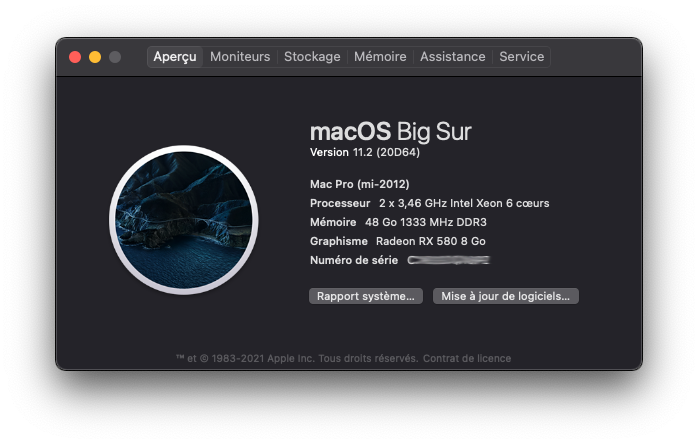The width and height of the screenshot is (698, 444).
Task: Click the Graphisme label
Action: point(339,241)
